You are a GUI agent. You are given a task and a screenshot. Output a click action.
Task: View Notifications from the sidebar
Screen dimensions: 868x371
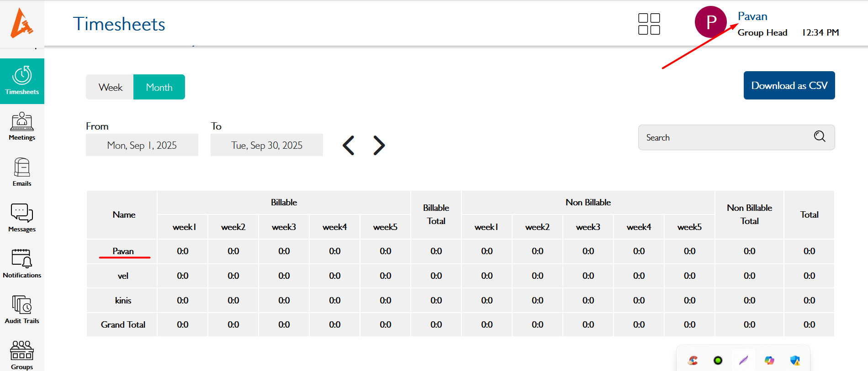coord(22,263)
